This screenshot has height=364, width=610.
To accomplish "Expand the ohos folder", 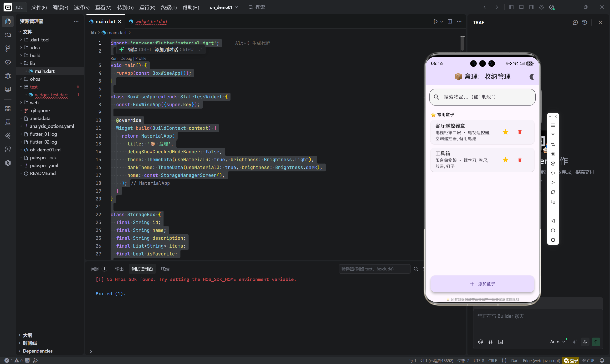I will [35, 79].
